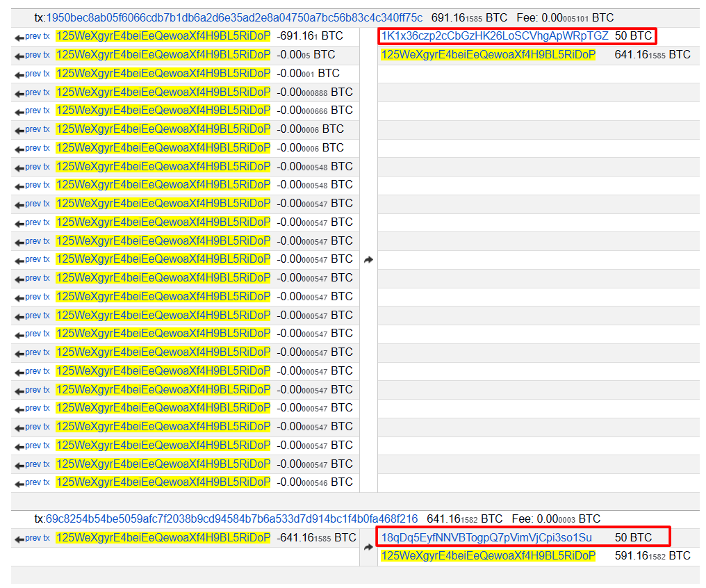Select input amount '-0.00001 BTC'

tap(308, 74)
